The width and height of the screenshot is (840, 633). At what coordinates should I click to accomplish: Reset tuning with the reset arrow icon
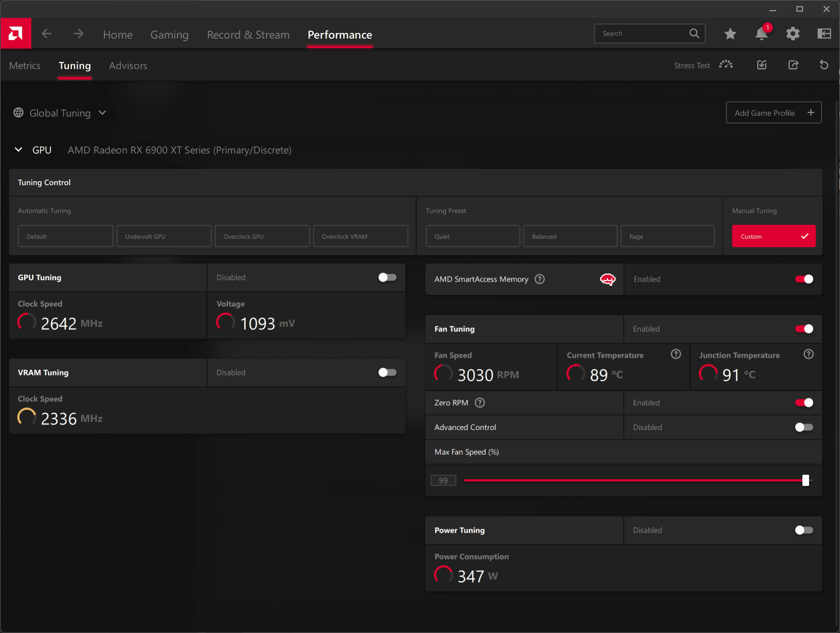824,65
